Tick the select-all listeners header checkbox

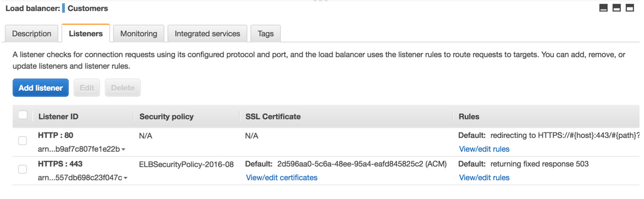23,115
